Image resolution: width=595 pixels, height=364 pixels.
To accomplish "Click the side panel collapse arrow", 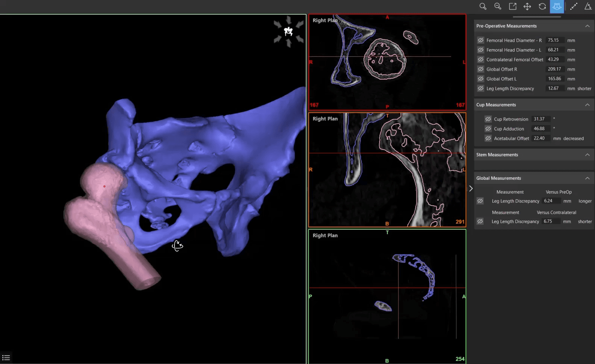I will coord(471,189).
